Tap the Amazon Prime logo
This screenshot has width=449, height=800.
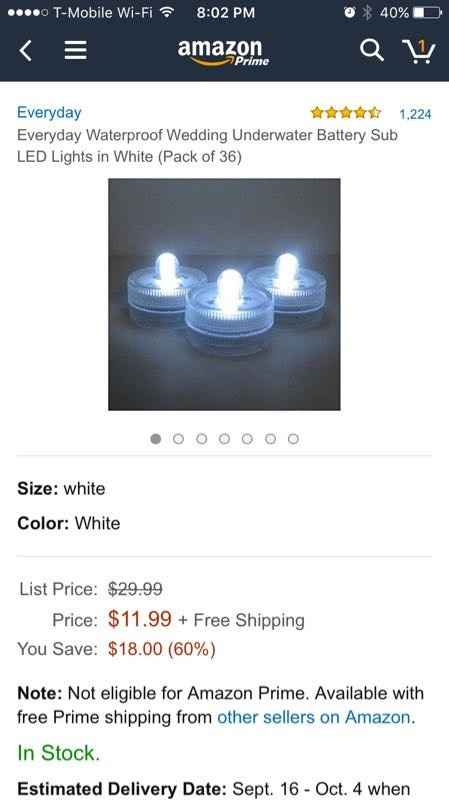[x=223, y=52]
